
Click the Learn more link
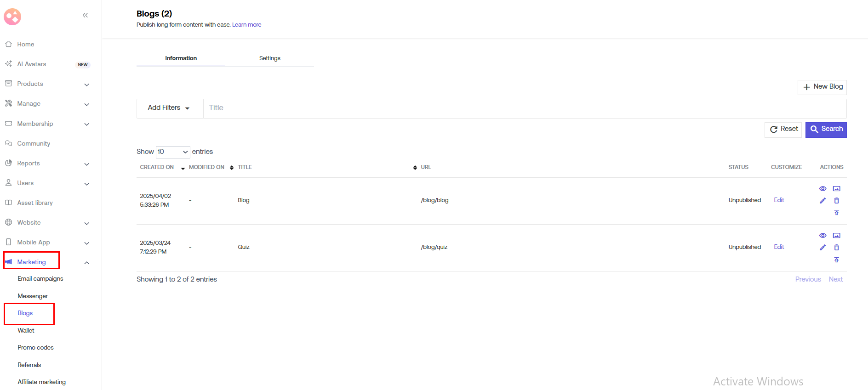pyautogui.click(x=246, y=25)
